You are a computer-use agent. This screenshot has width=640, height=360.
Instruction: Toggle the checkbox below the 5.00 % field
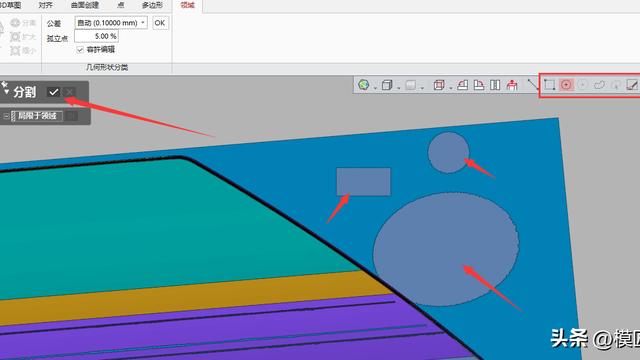[x=80, y=50]
